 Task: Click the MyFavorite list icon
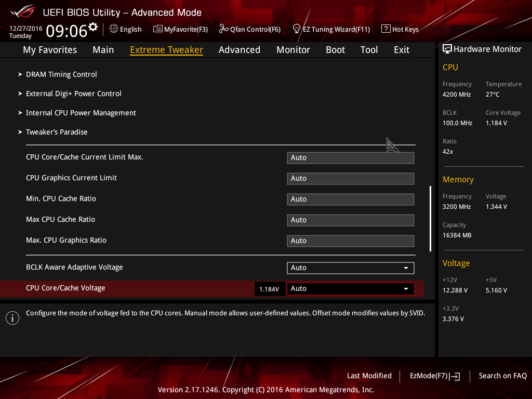click(158, 29)
